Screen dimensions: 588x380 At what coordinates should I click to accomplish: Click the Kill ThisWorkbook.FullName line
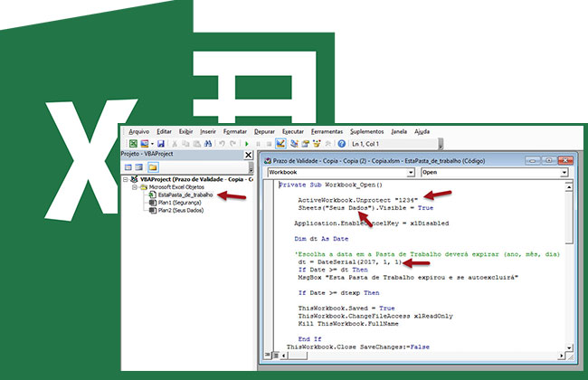348,324
